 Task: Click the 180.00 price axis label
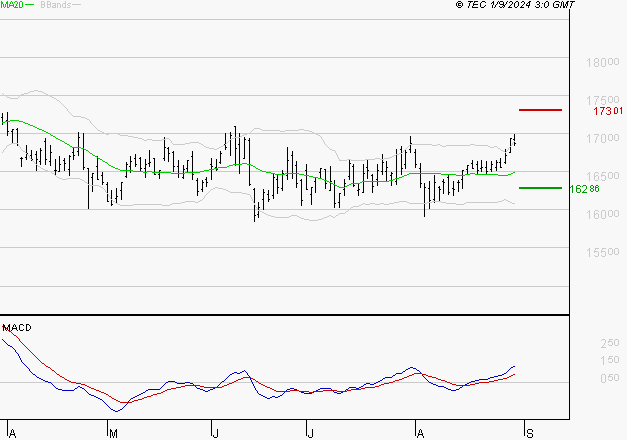[x=603, y=62]
